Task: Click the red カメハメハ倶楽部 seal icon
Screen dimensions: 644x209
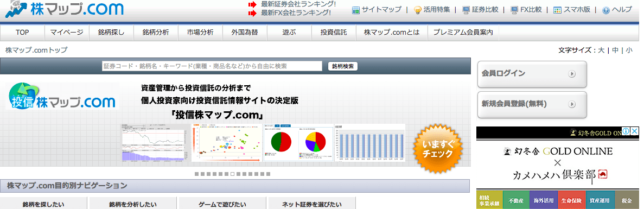Action: [603, 174]
